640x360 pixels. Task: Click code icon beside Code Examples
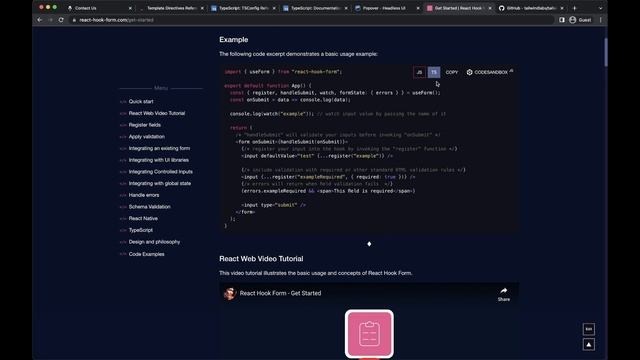(123, 254)
